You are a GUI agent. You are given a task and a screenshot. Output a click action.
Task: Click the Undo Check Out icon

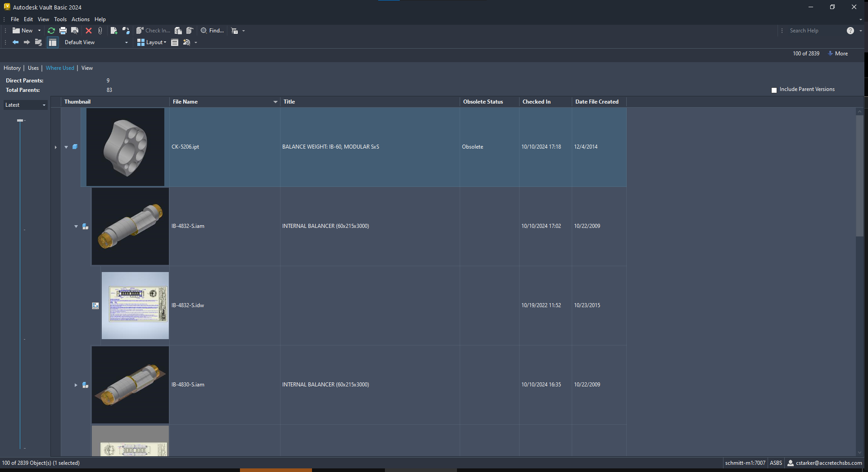click(x=190, y=31)
